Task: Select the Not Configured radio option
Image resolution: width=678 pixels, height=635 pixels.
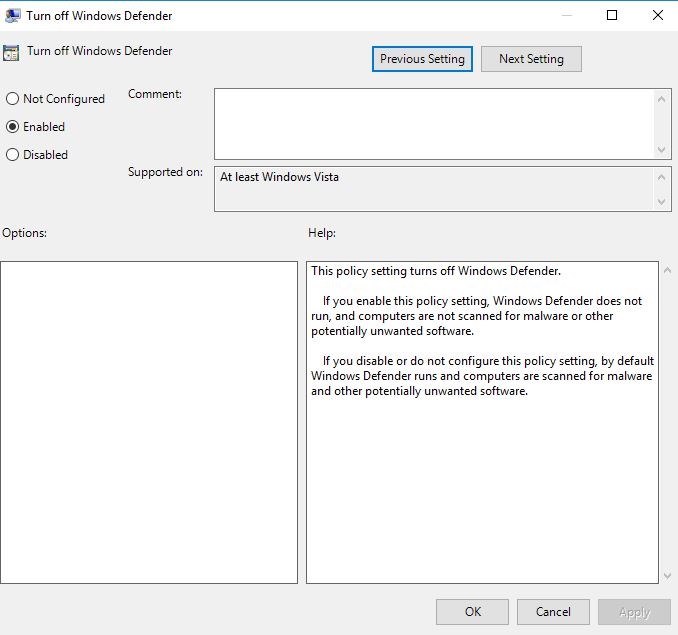Action: (x=55, y=99)
